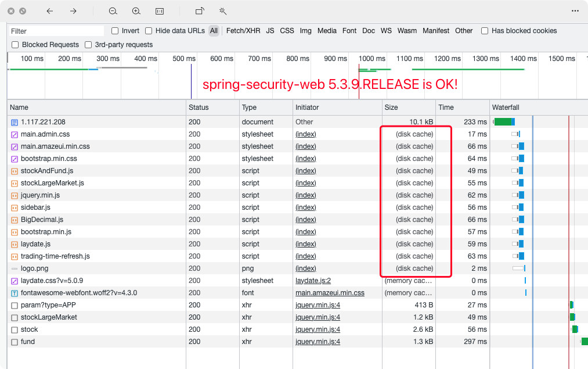Click inside the Filter input field

[x=55, y=30]
